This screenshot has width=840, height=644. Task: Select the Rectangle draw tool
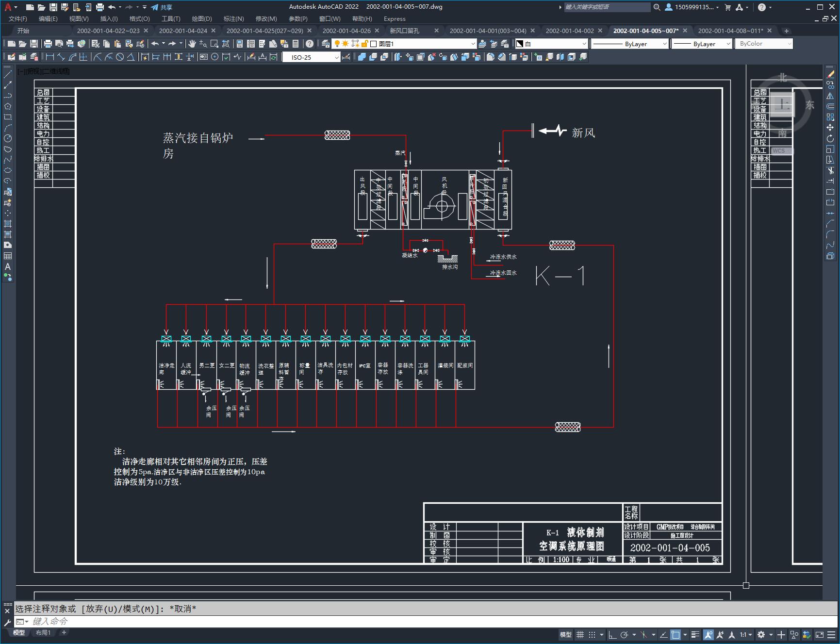pyautogui.click(x=8, y=117)
